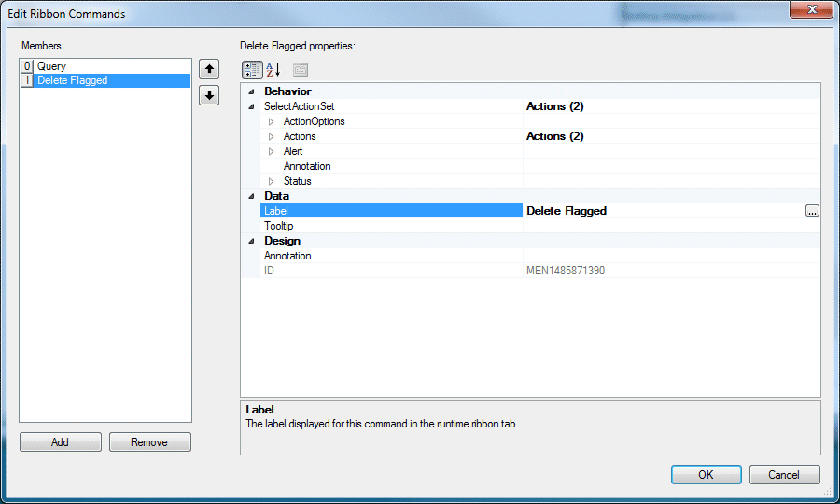Image resolution: width=840 pixels, height=504 pixels.
Task: Click the Actions (2) value of SelectActionSet
Action: pos(555,106)
